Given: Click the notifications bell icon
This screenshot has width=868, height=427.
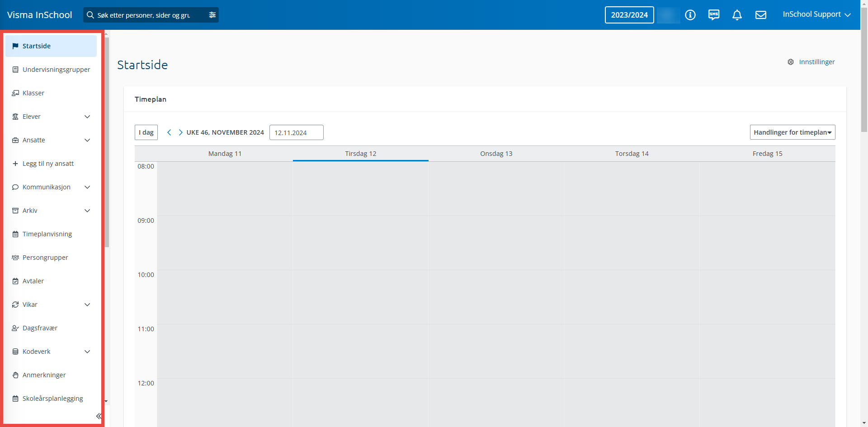Looking at the screenshot, I should pyautogui.click(x=737, y=15).
